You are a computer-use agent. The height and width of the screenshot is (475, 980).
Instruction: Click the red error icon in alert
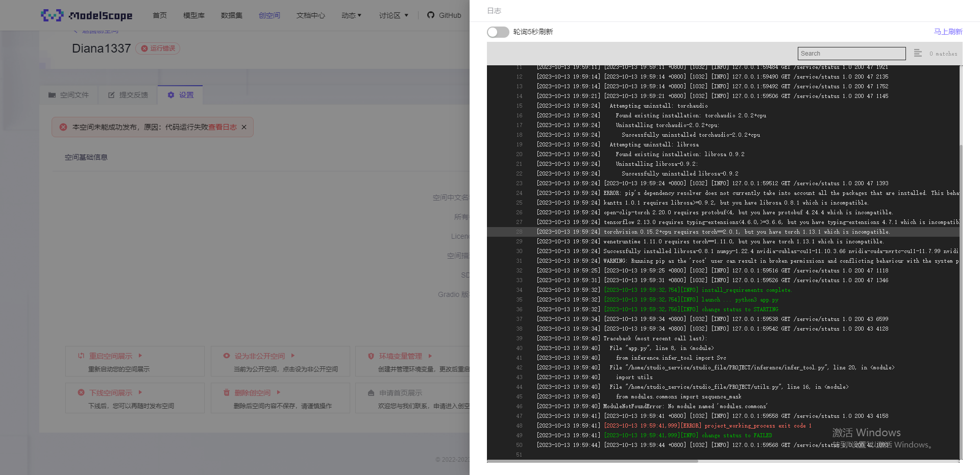tap(63, 127)
